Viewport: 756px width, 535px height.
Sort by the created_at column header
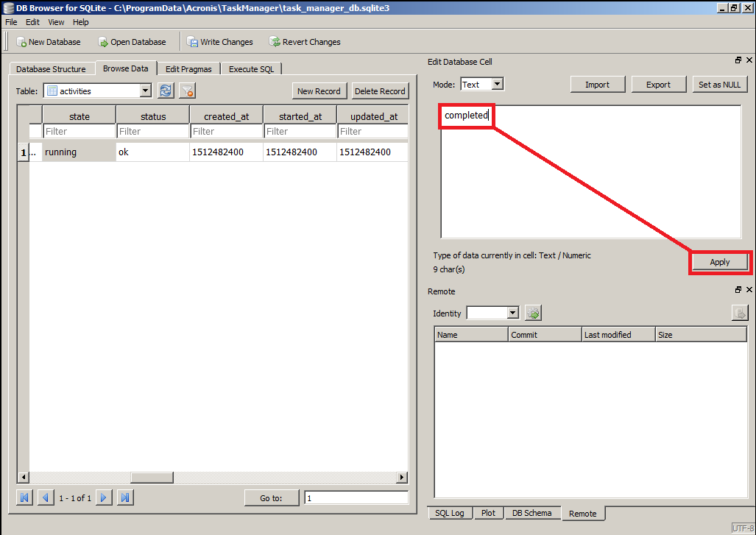[x=227, y=116]
